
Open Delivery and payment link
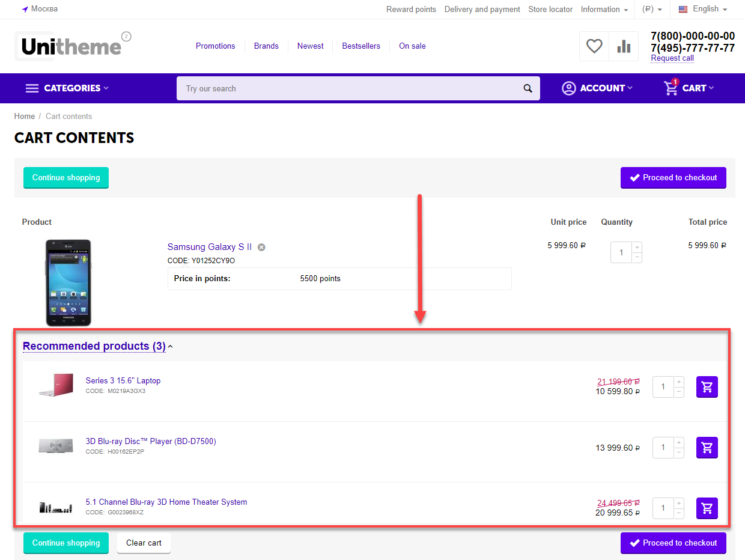(482, 10)
